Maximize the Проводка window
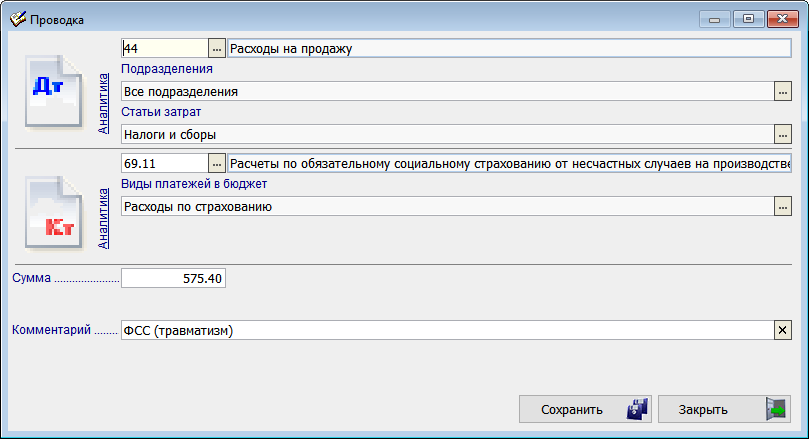This screenshot has height=439, width=809. pos(748,19)
